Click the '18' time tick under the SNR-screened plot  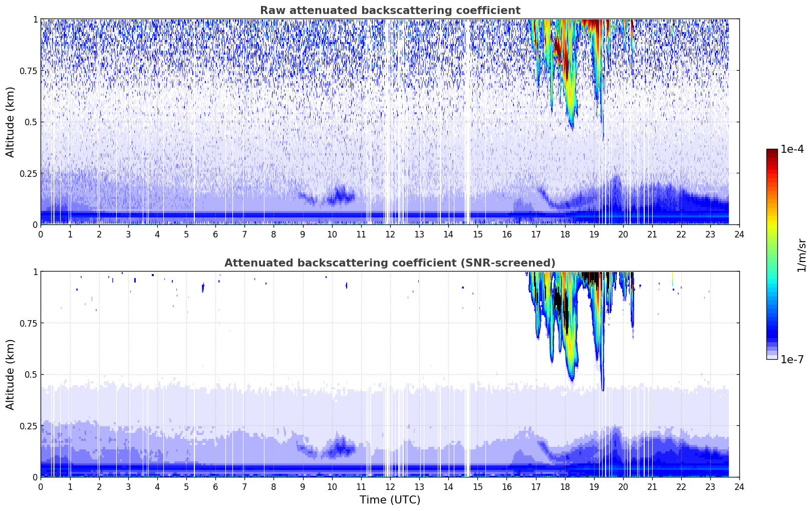coord(565,486)
